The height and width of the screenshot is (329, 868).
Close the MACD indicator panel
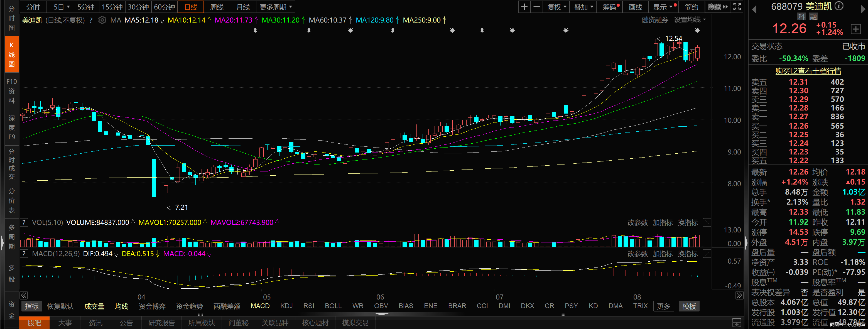[x=707, y=254]
